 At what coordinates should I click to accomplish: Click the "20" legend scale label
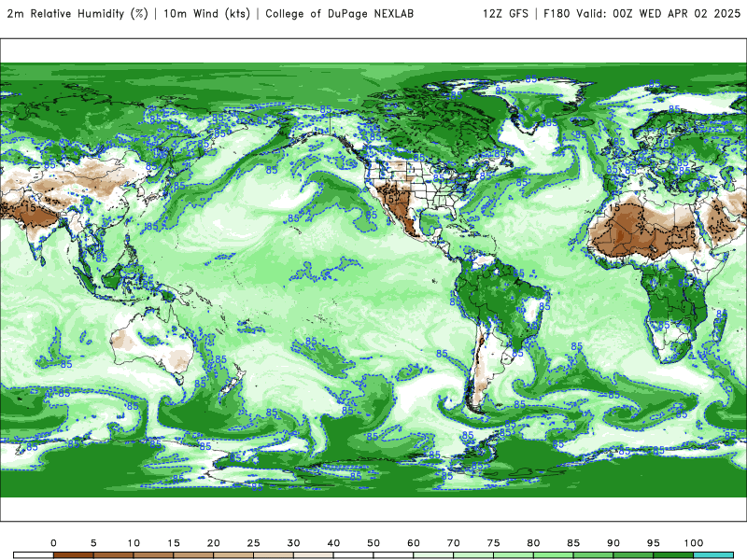click(x=214, y=543)
